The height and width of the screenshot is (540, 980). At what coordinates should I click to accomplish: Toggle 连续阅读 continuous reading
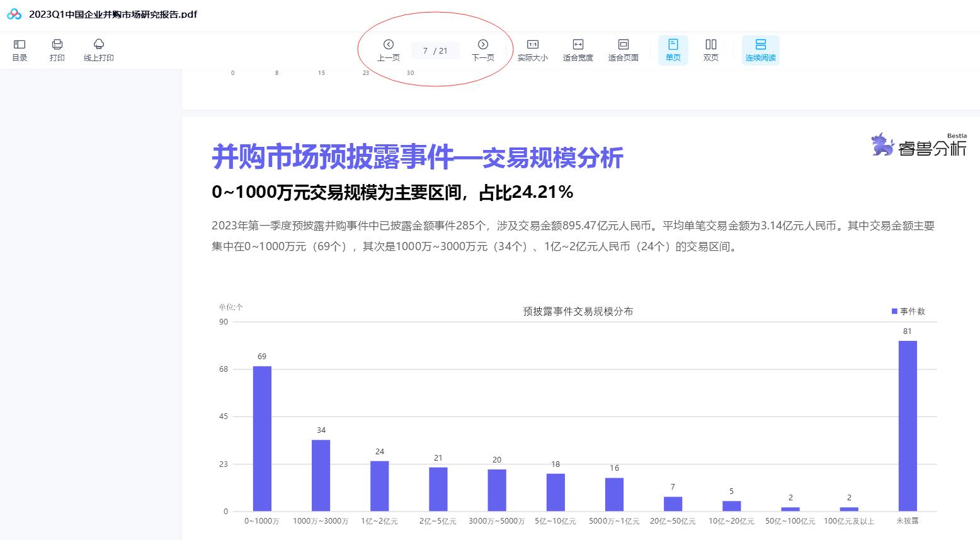click(x=760, y=50)
